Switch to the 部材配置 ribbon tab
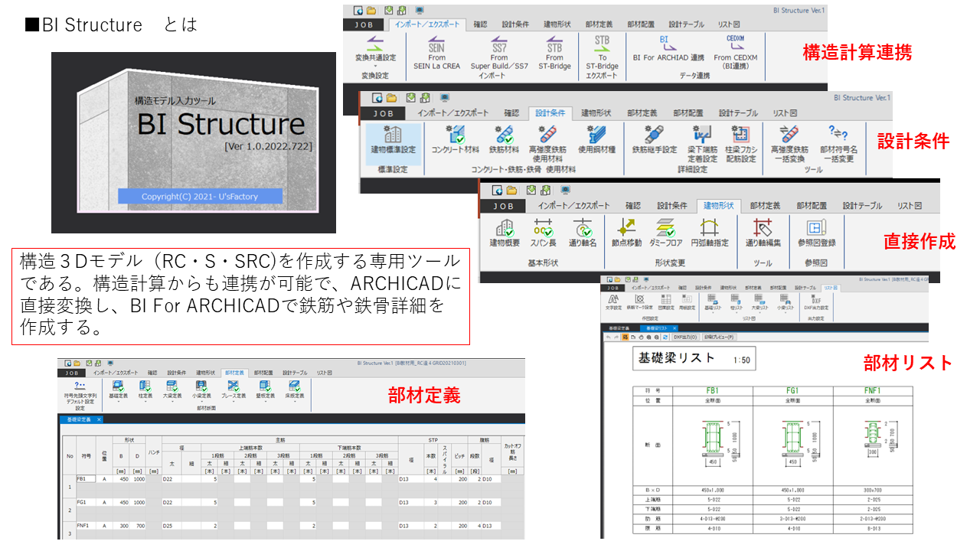This screenshot has width=980, height=551. 642,25
